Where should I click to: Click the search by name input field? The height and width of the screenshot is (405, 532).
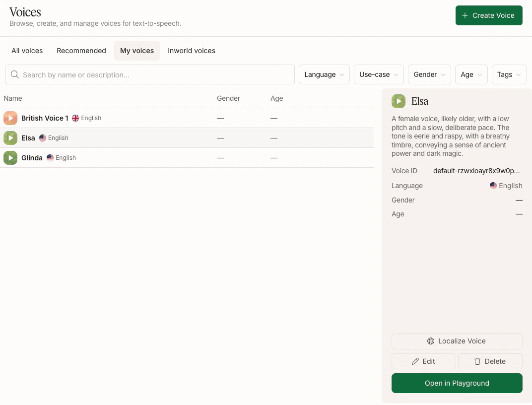pos(149,74)
